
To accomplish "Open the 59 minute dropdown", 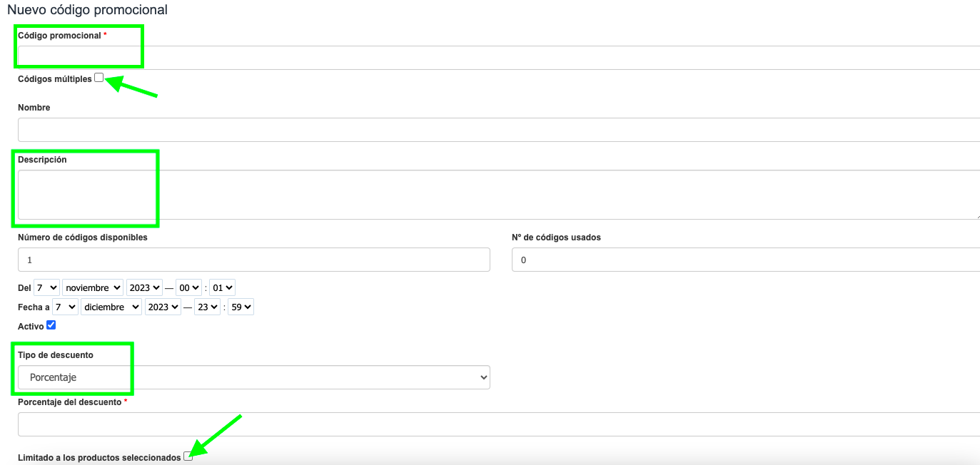I will [x=241, y=307].
